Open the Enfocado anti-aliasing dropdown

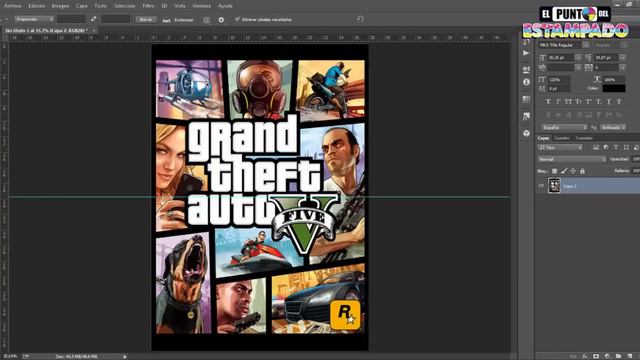(612, 127)
